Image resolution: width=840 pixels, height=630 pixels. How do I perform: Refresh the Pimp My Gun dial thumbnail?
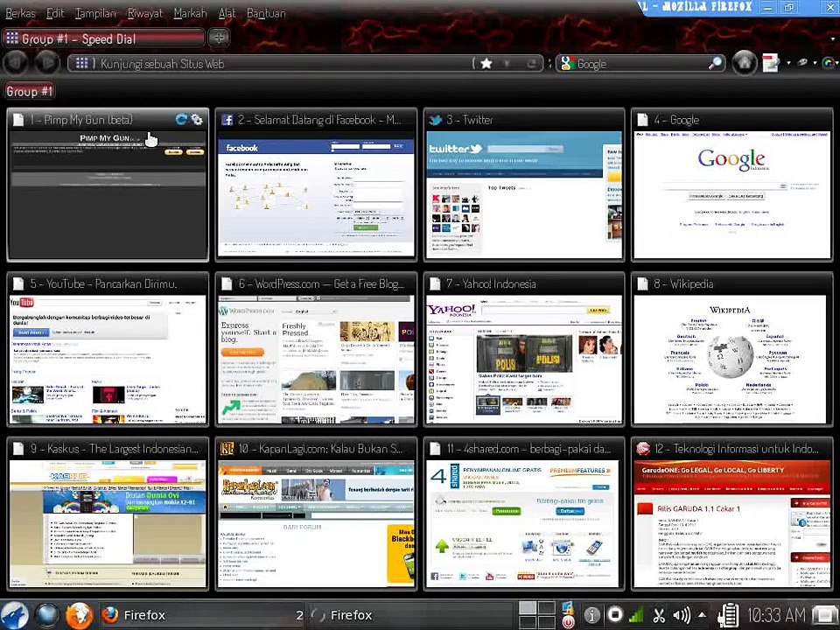182,119
